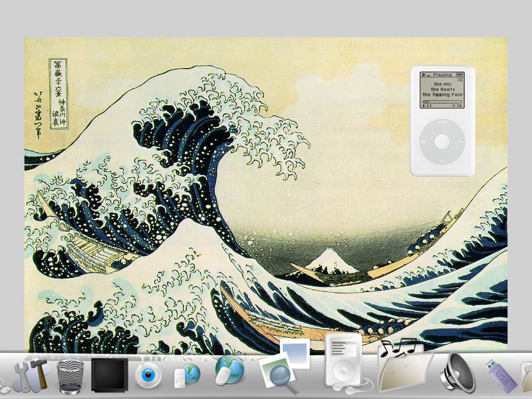
Task: Click the battery indicator on iPod screen
Action: (x=460, y=74)
